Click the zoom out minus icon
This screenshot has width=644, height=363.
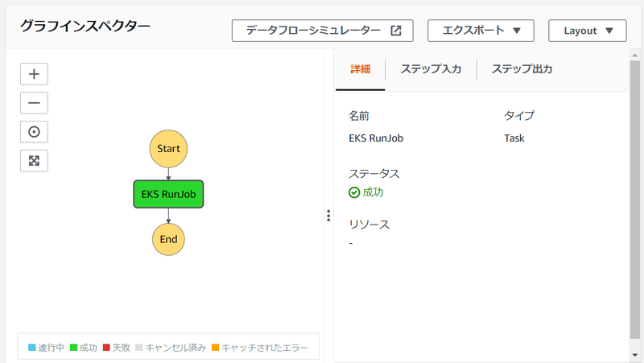pos(34,103)
